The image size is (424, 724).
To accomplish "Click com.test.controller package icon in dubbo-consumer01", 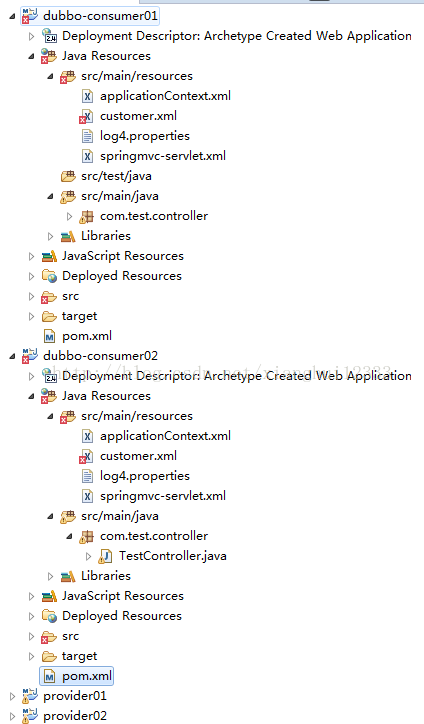I will [86, 216].
